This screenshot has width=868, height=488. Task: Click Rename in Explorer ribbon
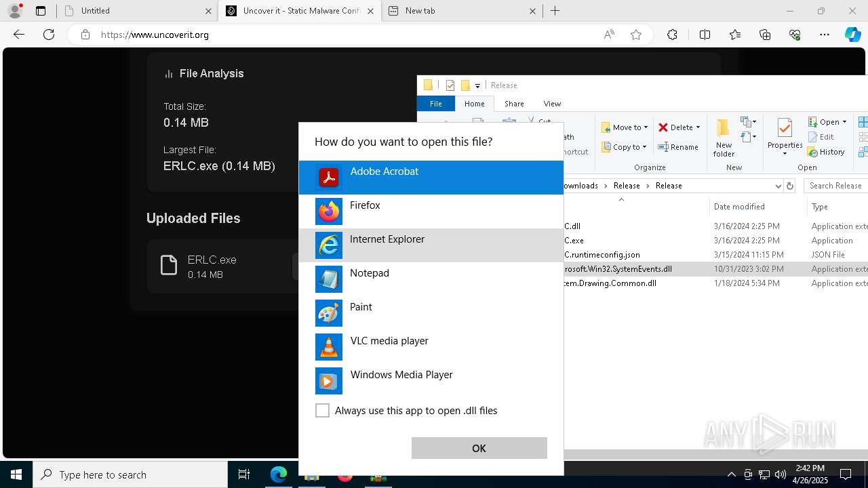(678, 147)
